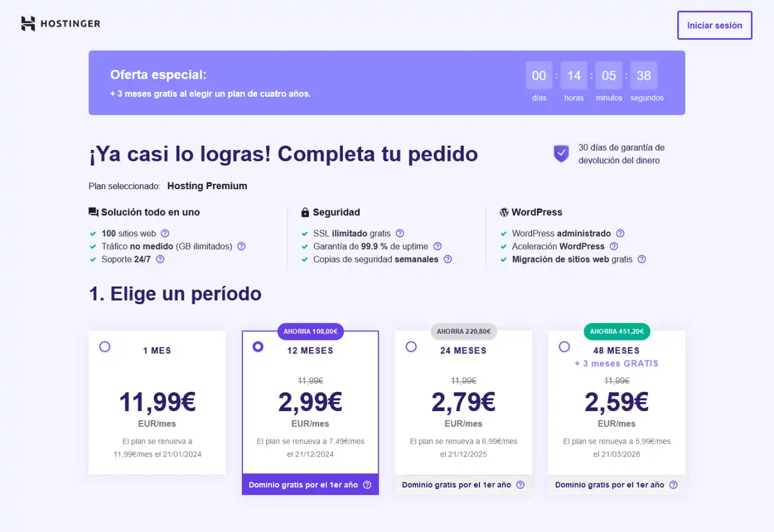Image resolution: width=774 pixels, height=532 pixels.
Task: Click the AHORRA 108,00€ badge
Action: pos(310,331)
